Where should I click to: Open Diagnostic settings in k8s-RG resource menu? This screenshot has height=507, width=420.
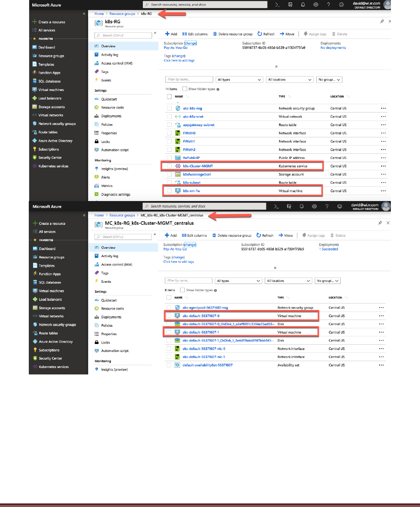click(x=116, y=195)
